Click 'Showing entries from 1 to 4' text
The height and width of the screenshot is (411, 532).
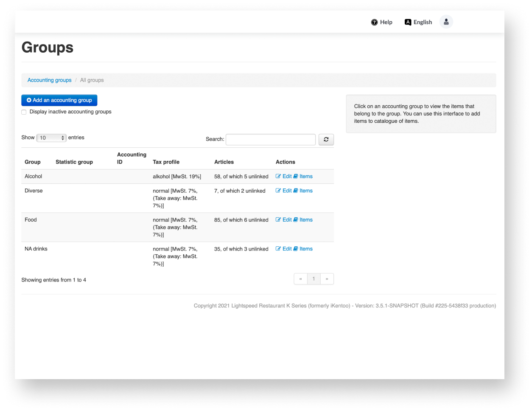(x=54, y=280)
